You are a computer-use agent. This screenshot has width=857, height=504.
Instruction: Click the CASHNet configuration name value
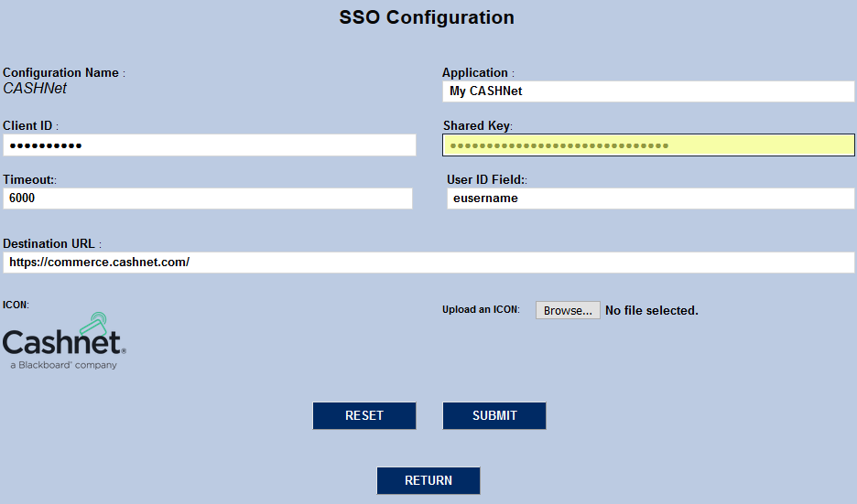[x=35, y=89]
